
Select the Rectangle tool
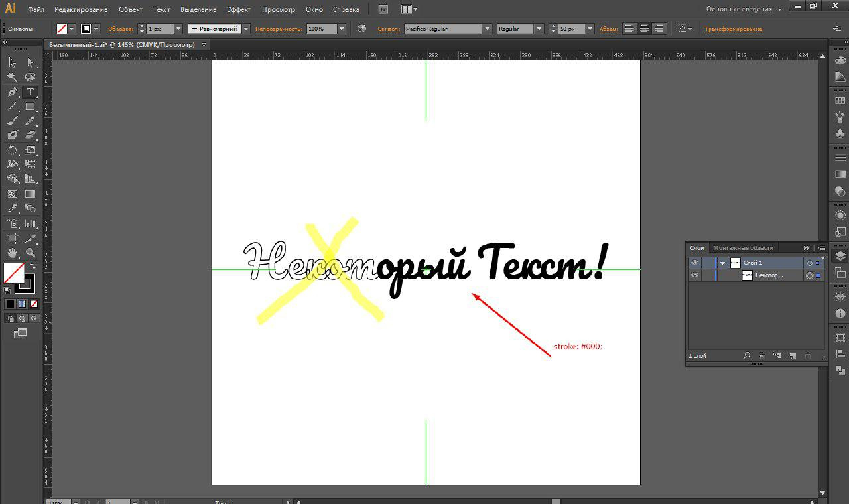(x=30, y=107)
